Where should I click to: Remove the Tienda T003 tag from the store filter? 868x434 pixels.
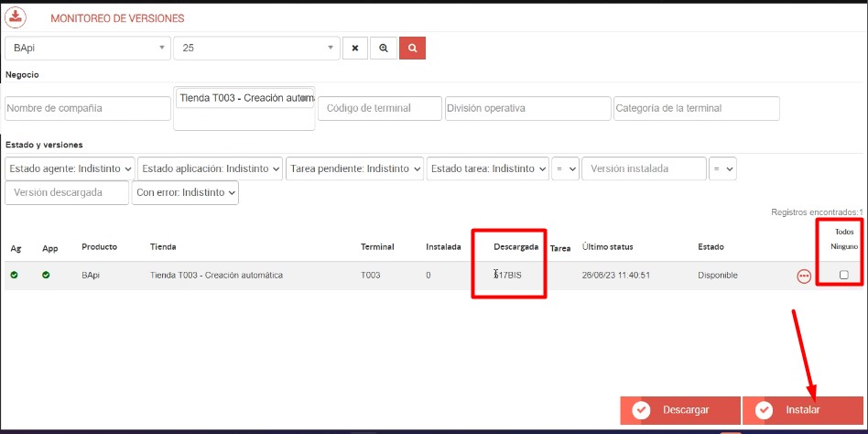(x=306, y=98)
